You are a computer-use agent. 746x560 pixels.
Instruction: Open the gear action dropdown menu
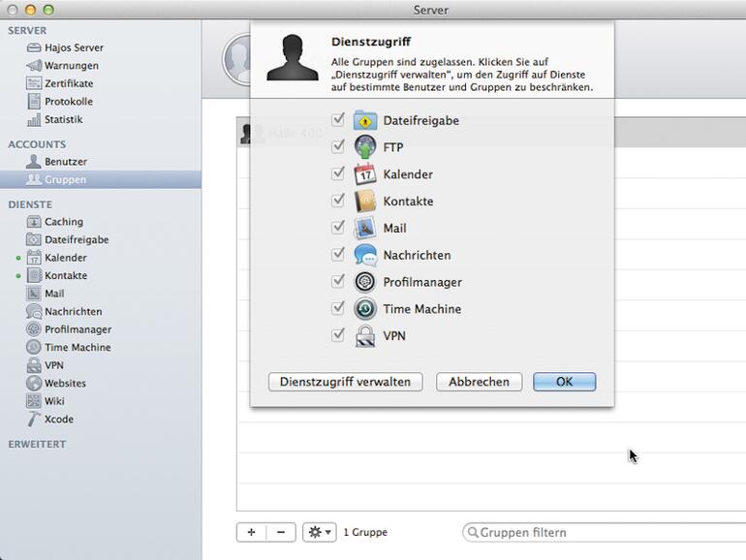tap(320, 532)
